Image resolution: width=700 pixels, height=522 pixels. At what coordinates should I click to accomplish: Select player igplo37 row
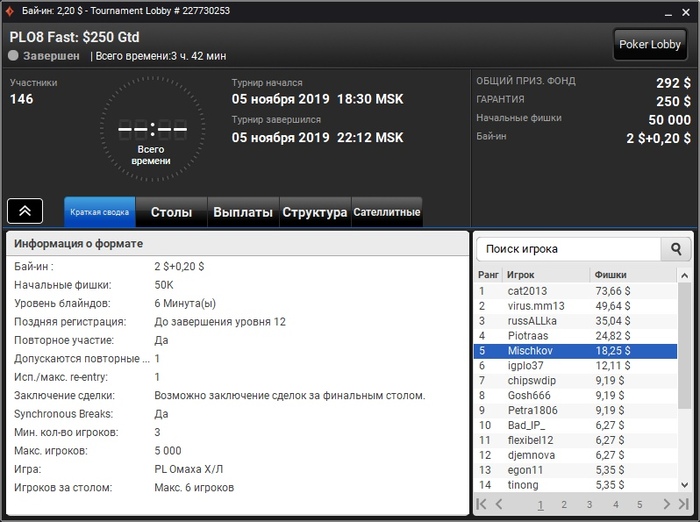tap(575, 366)
